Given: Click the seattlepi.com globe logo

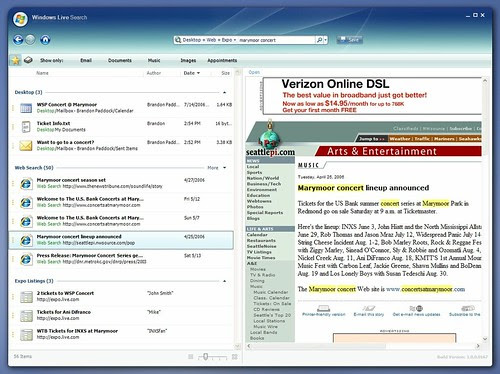Looking at the screenshot, I should pyautogui.click(x=269, y=139).
